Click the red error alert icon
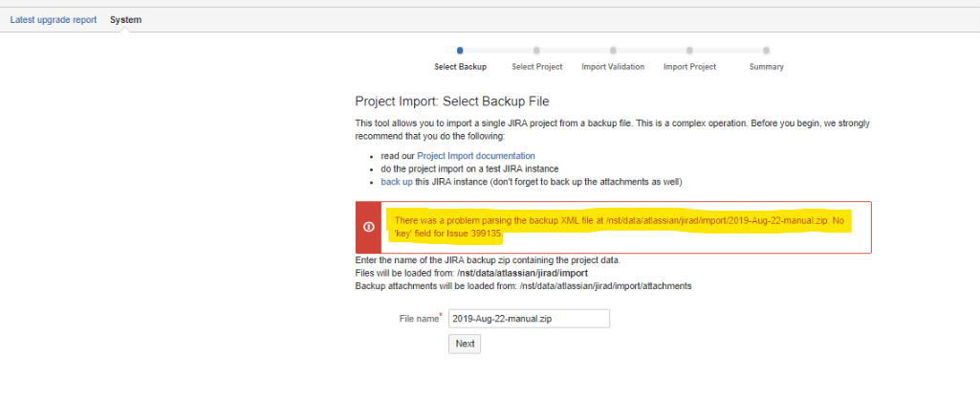 click(368, 227)
